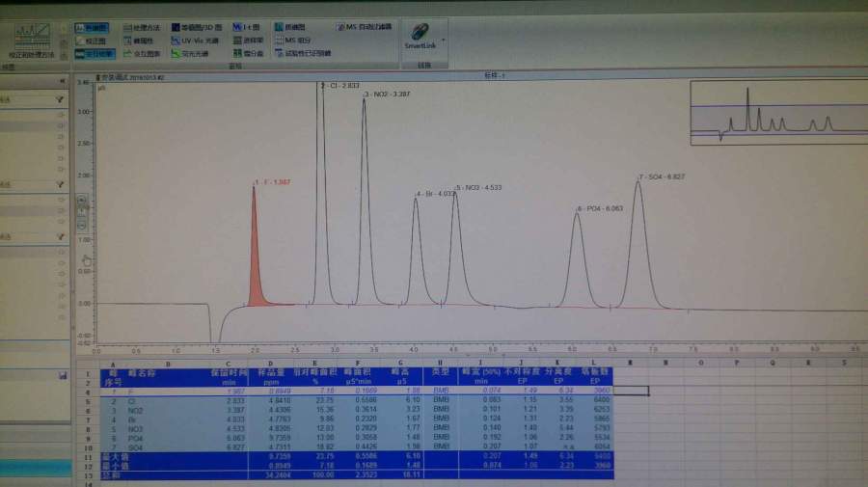Toggle the third section filter funnel icon
The height and width of the screenshot is (487, 868).
(60, 237)
